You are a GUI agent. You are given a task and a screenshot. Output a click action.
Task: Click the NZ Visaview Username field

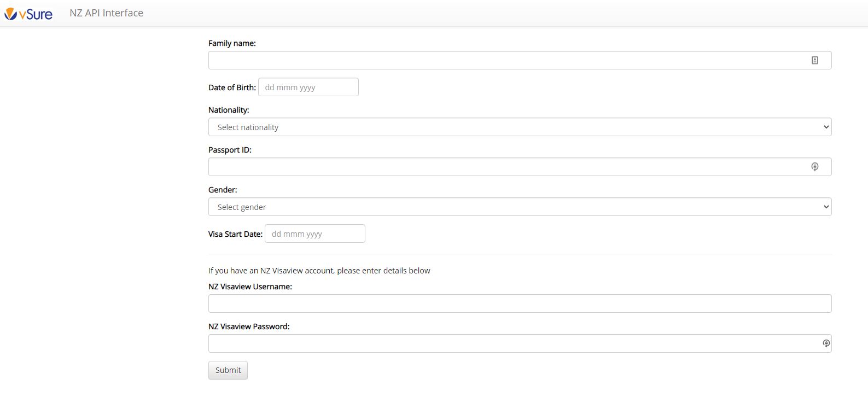tap(520, 303)
